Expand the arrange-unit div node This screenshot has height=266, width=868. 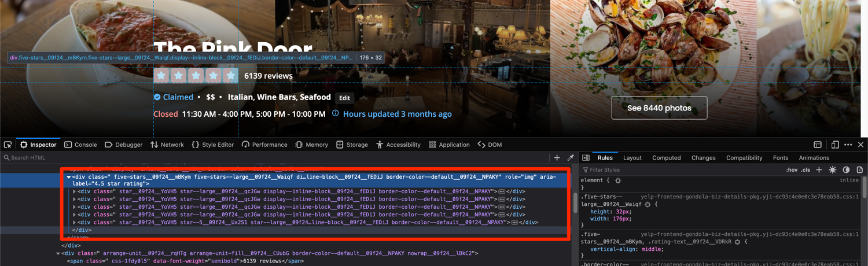[x=58, y=253]
